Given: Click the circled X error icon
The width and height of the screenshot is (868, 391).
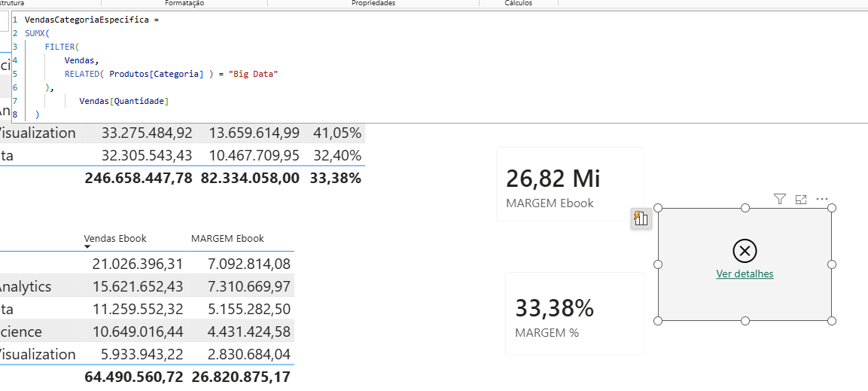Looking at the screenshot, I should point(745,251).
